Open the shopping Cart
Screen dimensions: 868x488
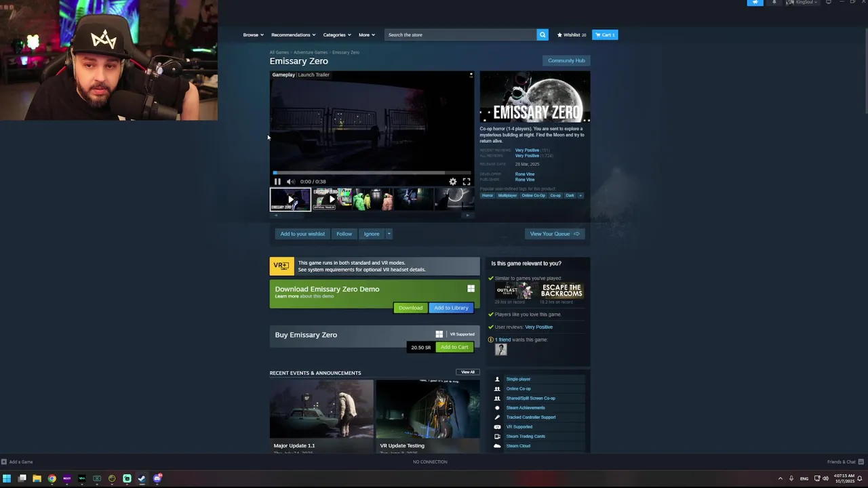click(605, 35)
